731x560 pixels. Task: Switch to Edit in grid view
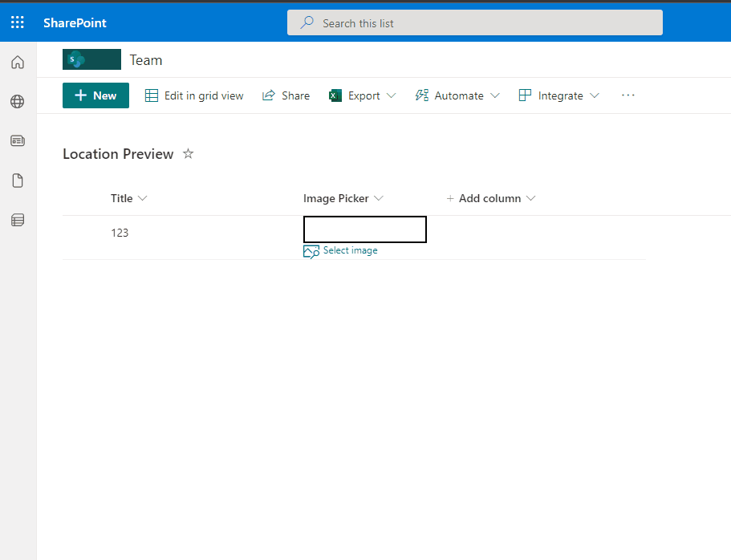[x=194, y=95]
